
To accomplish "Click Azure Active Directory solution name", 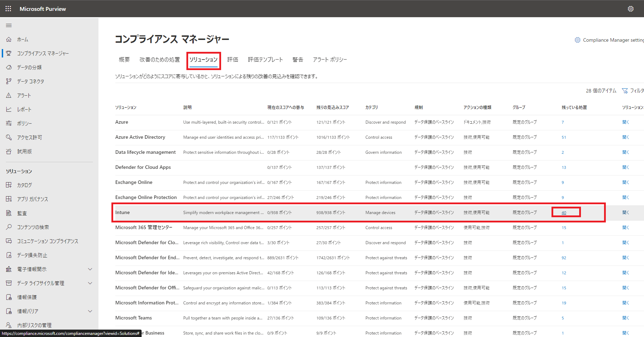I will 140,137.
